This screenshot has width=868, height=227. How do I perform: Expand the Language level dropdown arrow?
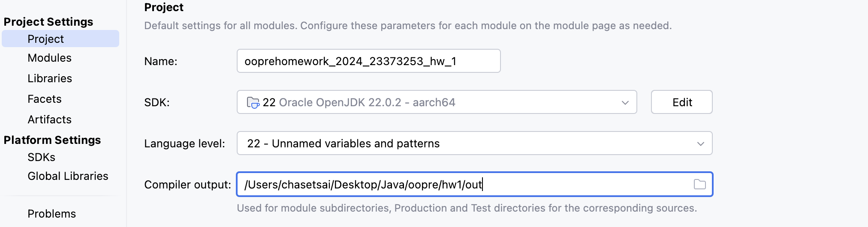coord(700,143)
